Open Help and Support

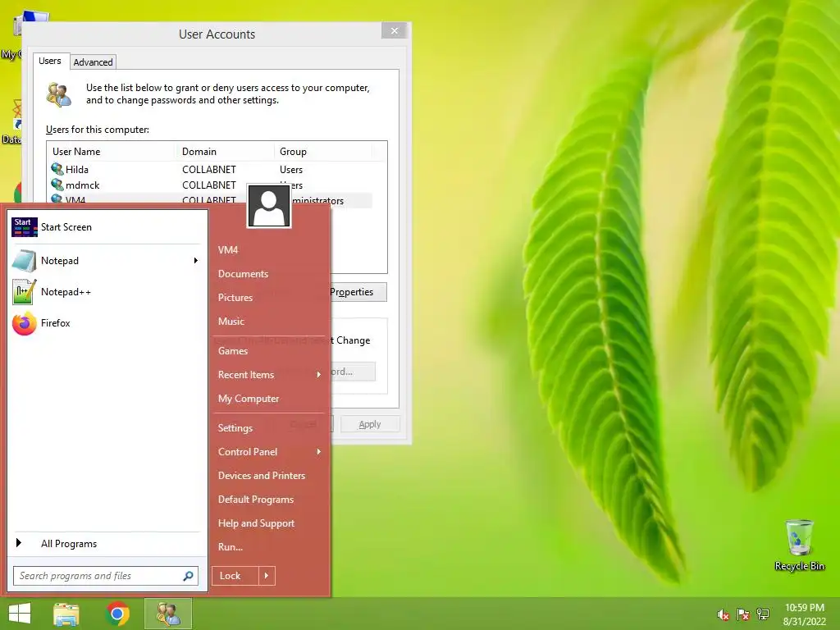coord(256,523)
